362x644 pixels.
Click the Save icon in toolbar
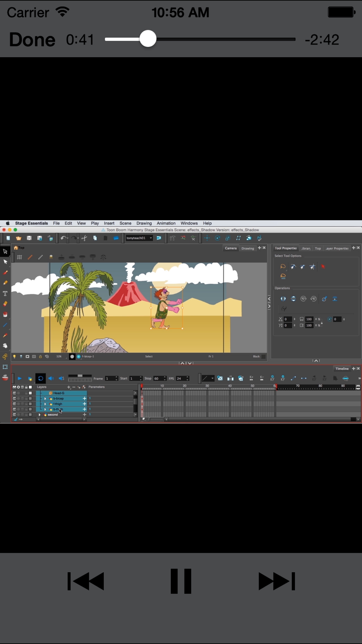(29, 238)
